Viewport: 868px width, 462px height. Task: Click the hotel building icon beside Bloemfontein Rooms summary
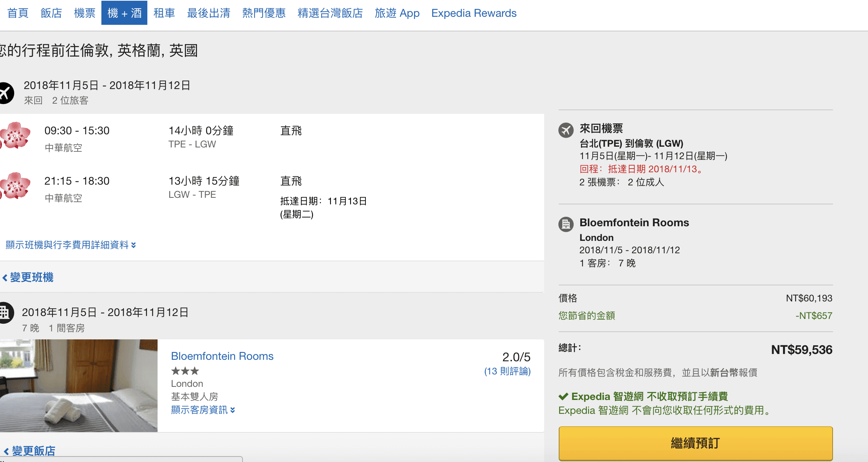(x=566, y=224)
